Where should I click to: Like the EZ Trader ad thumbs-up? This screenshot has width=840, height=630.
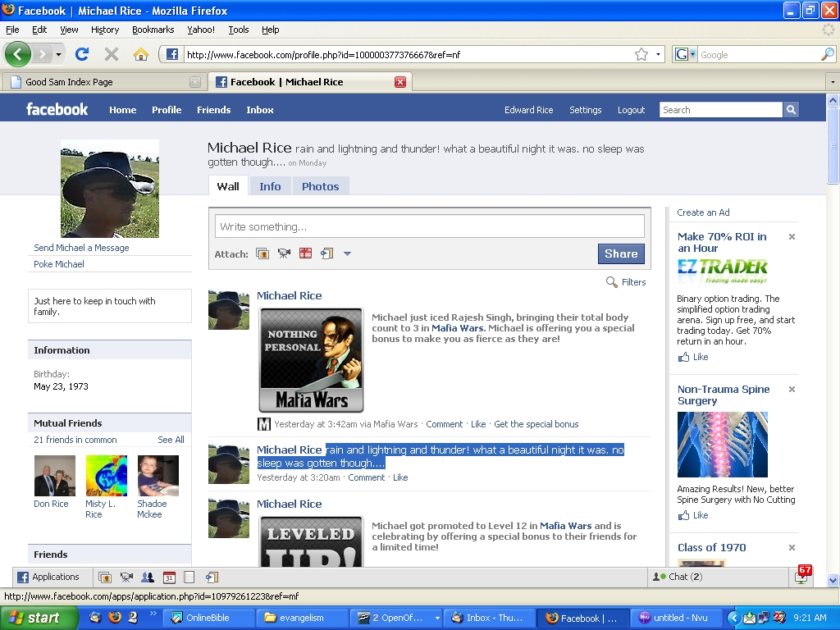[683, 357]
